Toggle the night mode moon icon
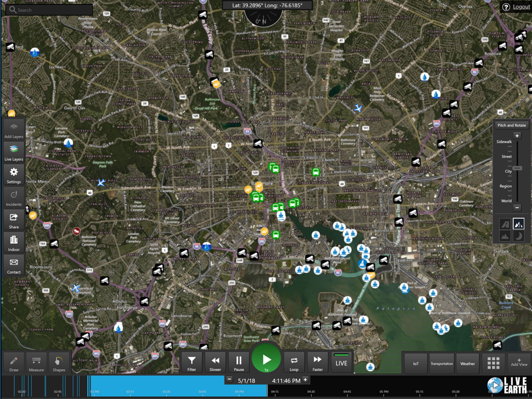The width and height of the screenshot is (532, 399). (x=518, y=236)
